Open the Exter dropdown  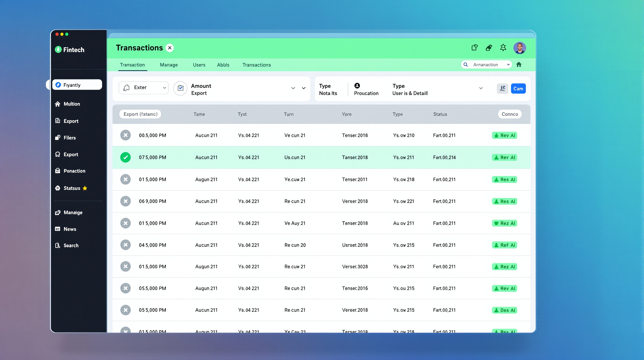(143, 88)
